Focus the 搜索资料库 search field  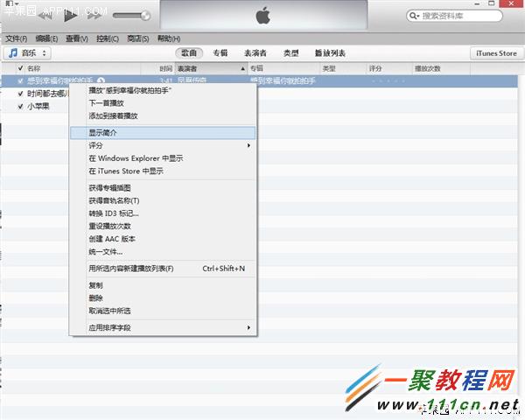(454, 16)
